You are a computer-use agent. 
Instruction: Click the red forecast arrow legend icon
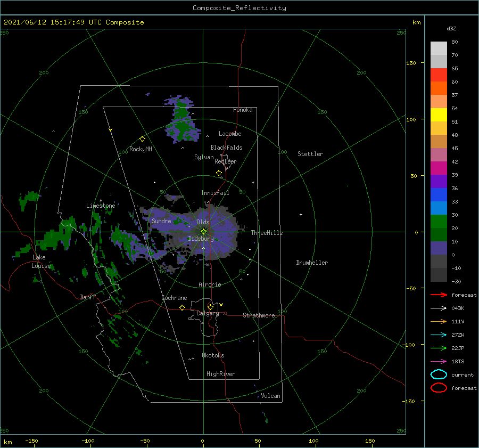pyautogui.click(x=439, y=295)
